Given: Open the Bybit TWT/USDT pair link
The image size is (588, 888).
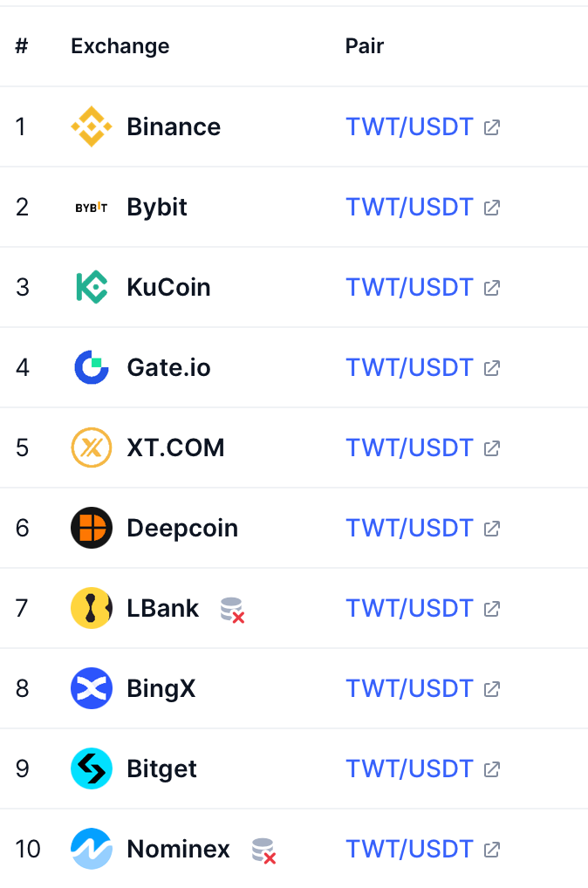Looking at the screenshot, I should pyautogui.click(x=409, y=207).
